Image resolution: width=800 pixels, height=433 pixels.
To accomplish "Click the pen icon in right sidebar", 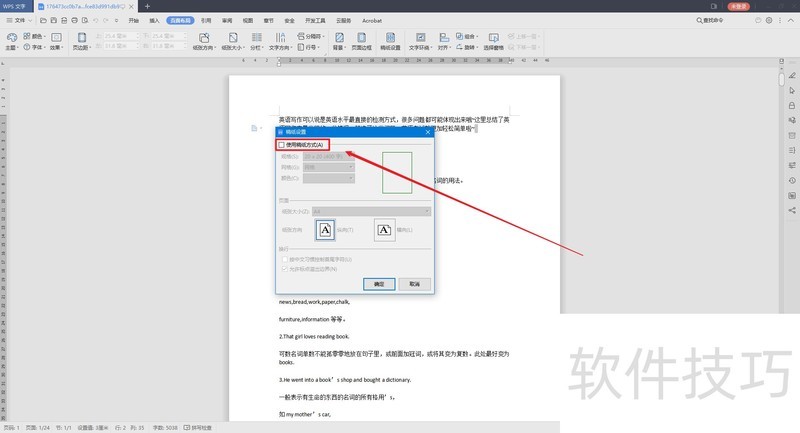I will point(792,75).
